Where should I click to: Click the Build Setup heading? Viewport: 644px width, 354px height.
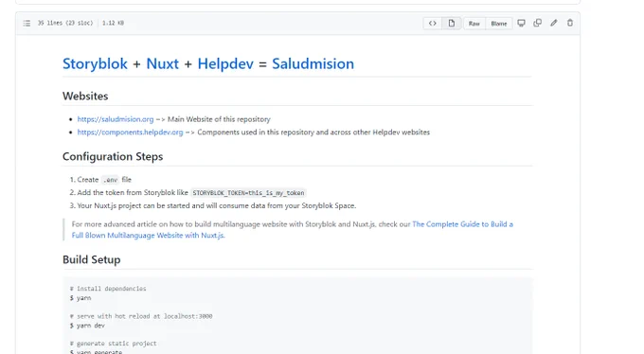click(x=92, y=259)
